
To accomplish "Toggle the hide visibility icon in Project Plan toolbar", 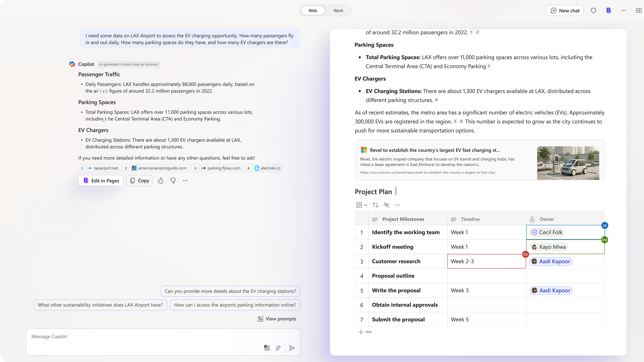I will point(386,205).
